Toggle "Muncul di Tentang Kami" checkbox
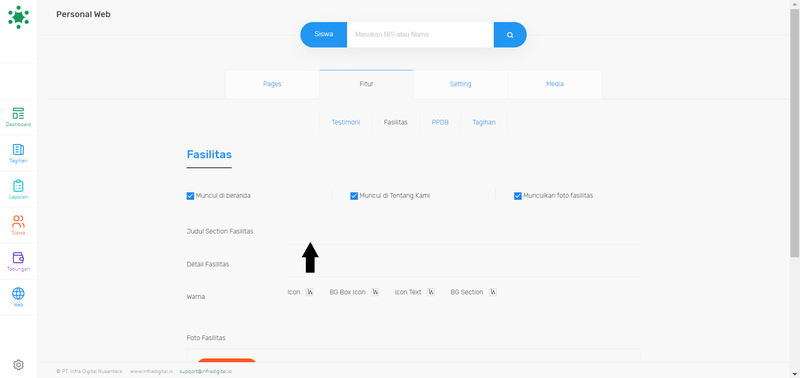The image size is (800, 378). pyautogui.click(x=354, y=196)
